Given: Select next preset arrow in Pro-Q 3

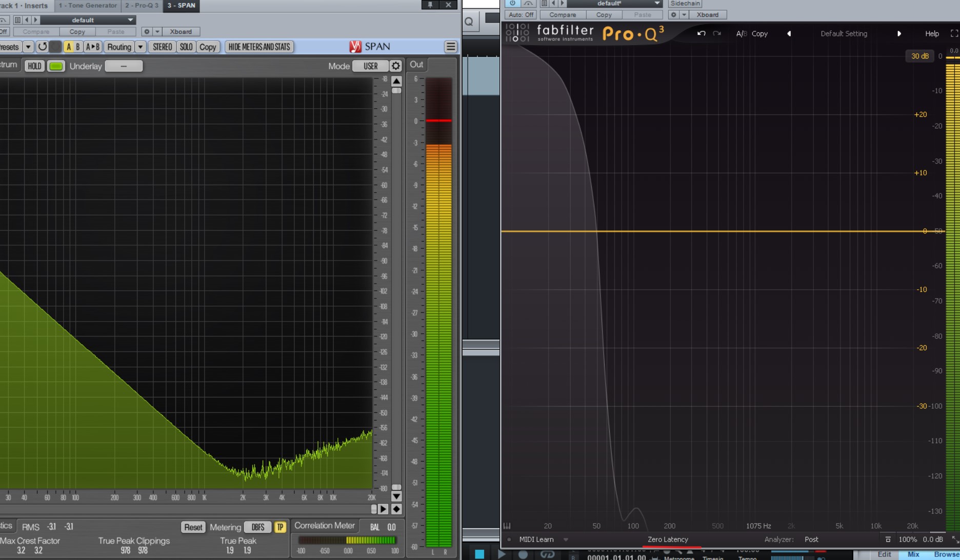Looking at the screenshot, I should (x=899, y=34).
